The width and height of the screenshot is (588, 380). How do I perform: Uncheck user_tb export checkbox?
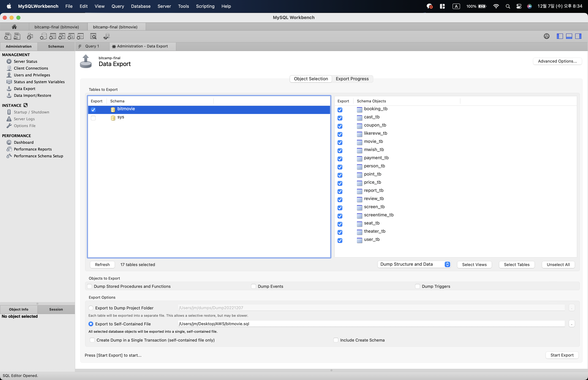[340, 240]
